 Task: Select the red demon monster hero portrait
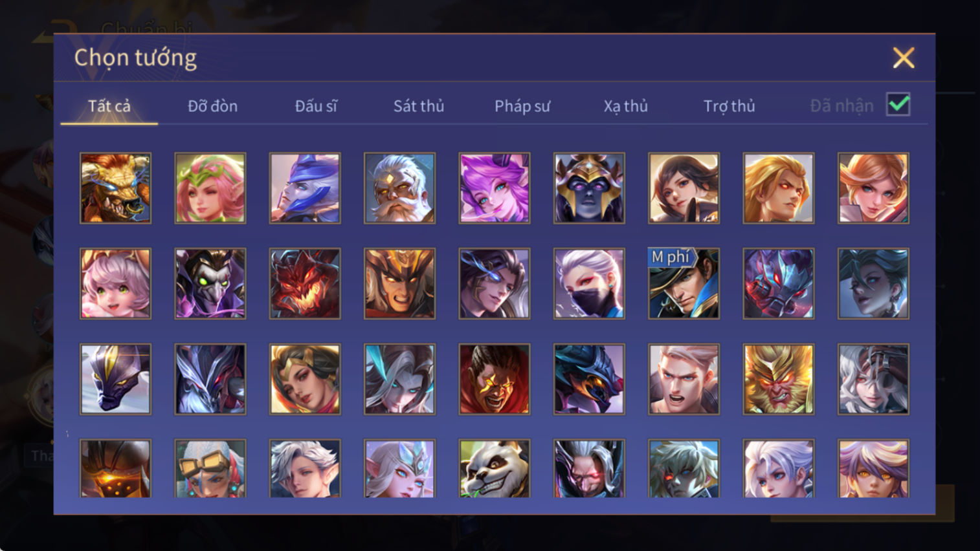[x=305, y=283]
